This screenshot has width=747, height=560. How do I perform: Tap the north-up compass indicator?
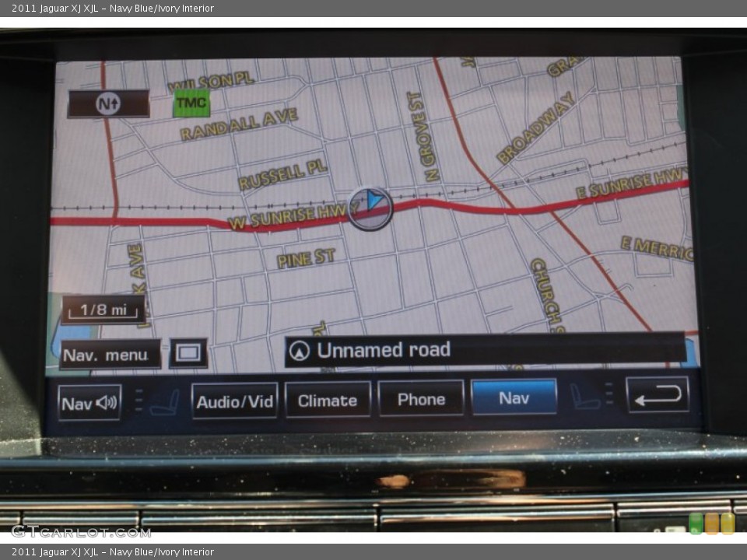(109, 103)
